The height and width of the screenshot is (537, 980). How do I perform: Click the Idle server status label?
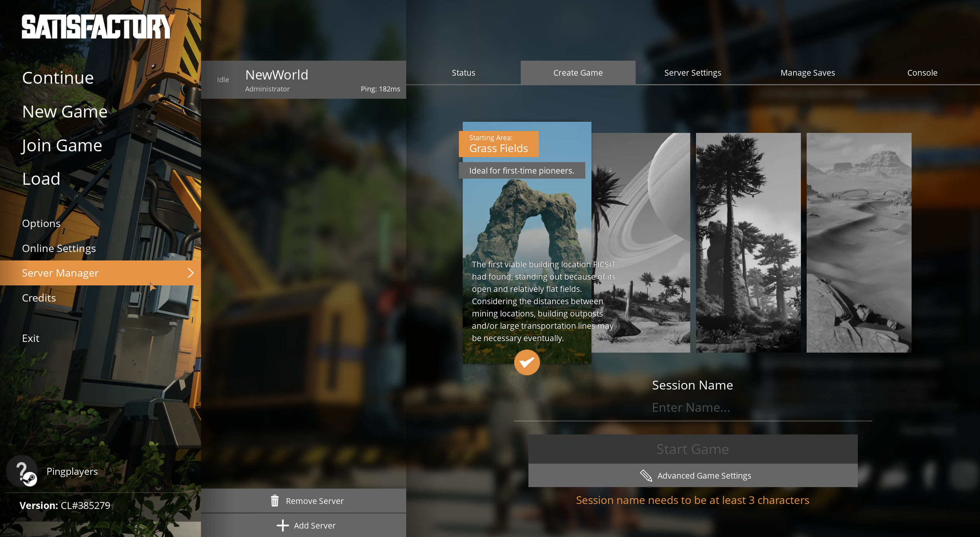223,80
